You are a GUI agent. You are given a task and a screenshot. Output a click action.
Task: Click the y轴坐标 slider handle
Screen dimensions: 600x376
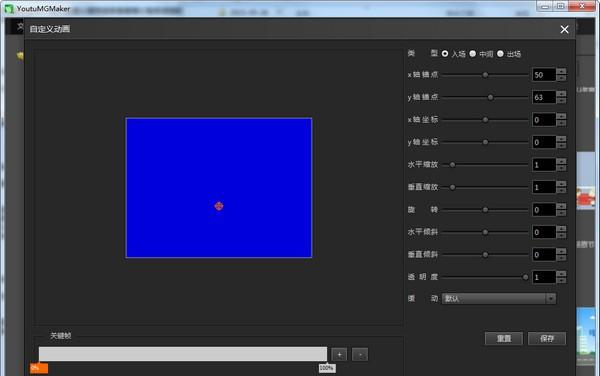(485, 142)
